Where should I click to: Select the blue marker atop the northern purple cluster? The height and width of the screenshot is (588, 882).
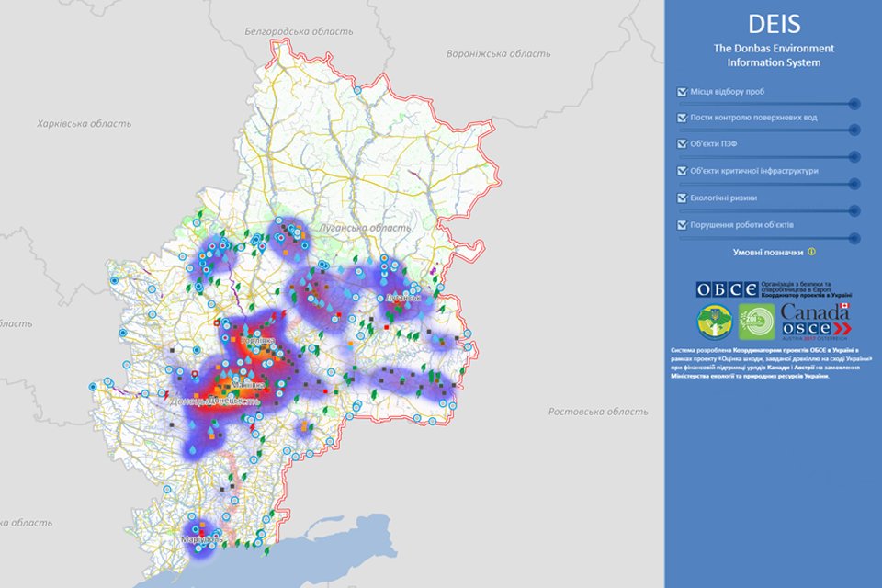point(278,220)
